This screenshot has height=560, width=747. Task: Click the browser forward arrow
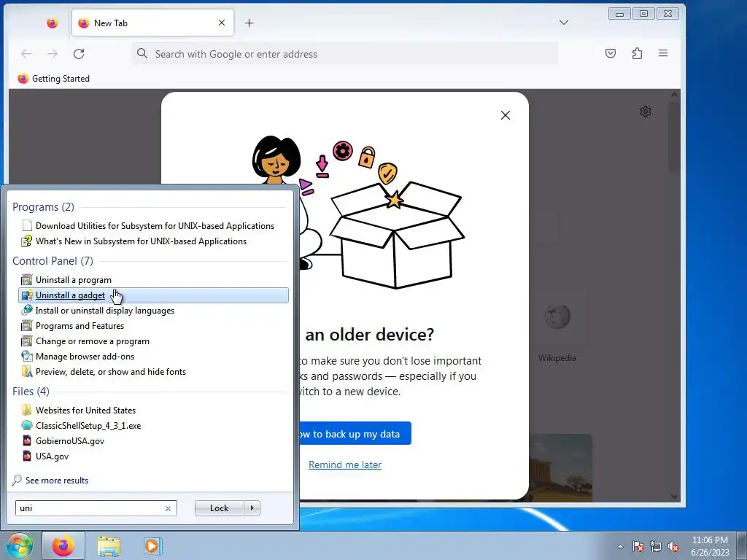tap(53, 54)
